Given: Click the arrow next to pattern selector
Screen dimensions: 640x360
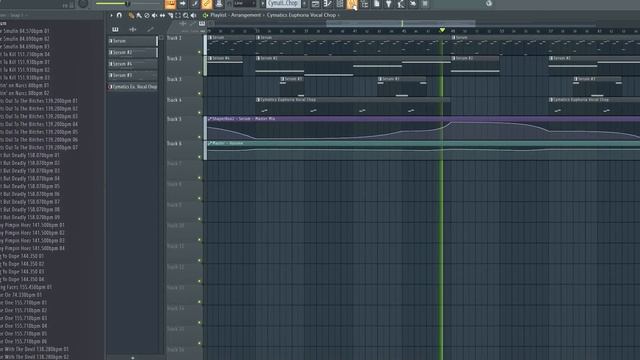Looking at the screenshot, I should [x=262, y=4].
